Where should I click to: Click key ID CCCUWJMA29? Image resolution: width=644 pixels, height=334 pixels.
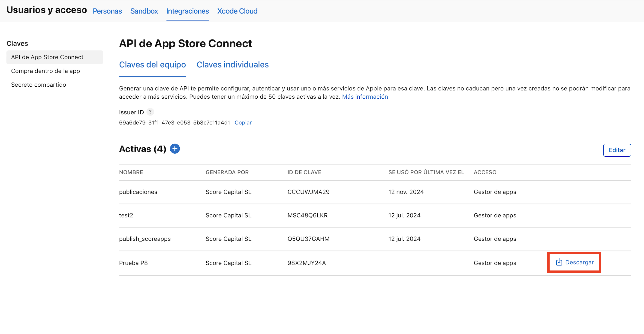[x=309, y=192]
